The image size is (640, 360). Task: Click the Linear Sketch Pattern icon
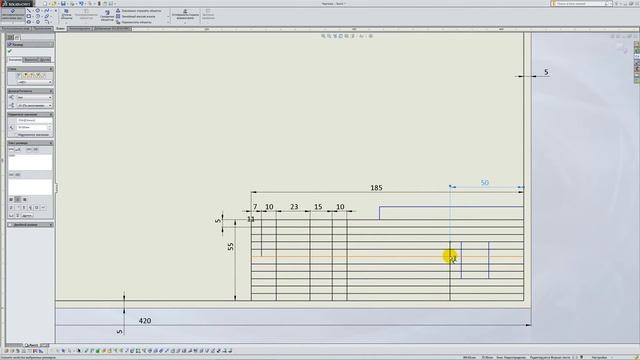[x=118, y=16]
